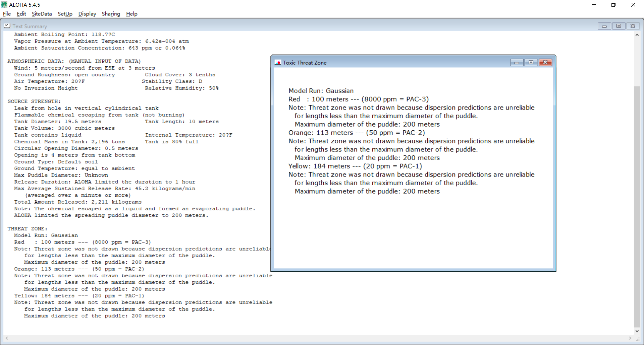Click the vertical scrollbar down arrow
Screen dimensions: 644x345
[x=637, y=331]
